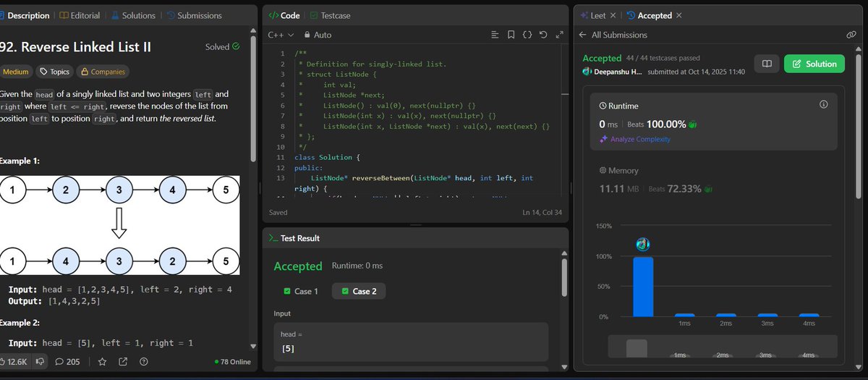Click the Memory section heading
The height and width of the screenshot is (380, 868).
tap(618, 171)
